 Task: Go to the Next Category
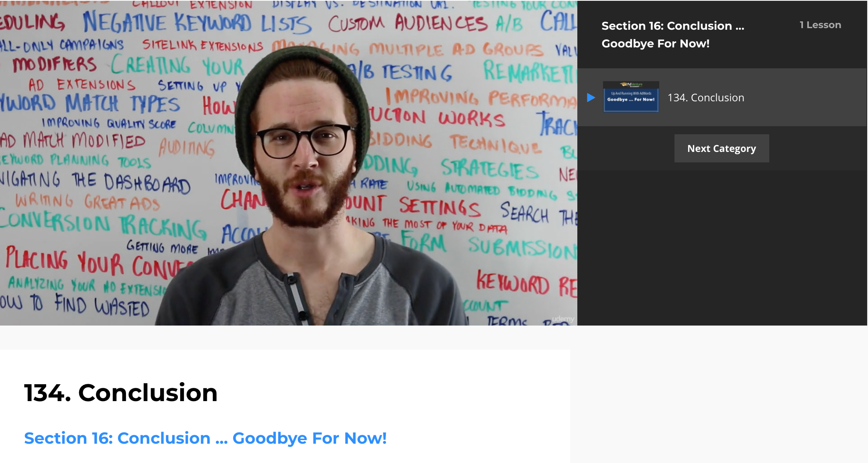tap(721, 148)
